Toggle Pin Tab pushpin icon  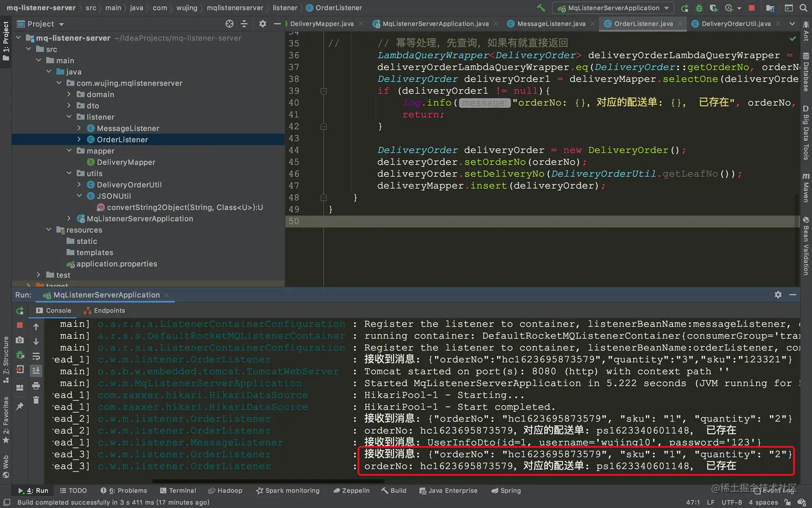coord(20,406)
